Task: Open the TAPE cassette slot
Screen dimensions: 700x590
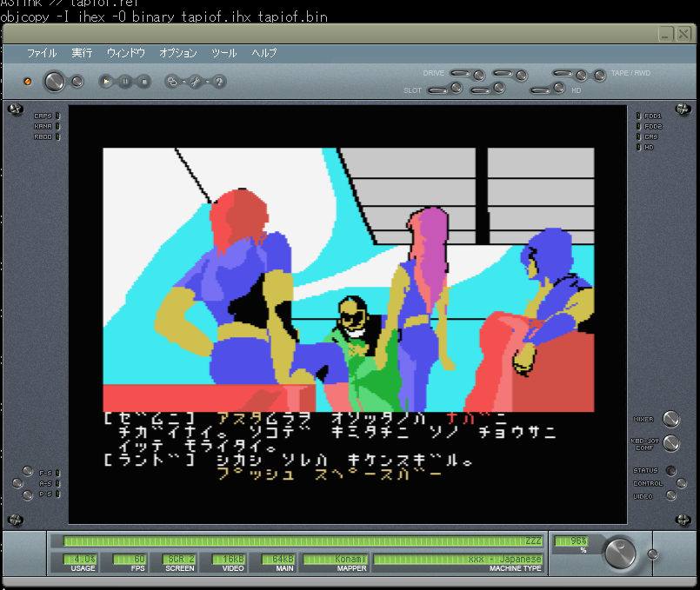Action: coord(563,73)
